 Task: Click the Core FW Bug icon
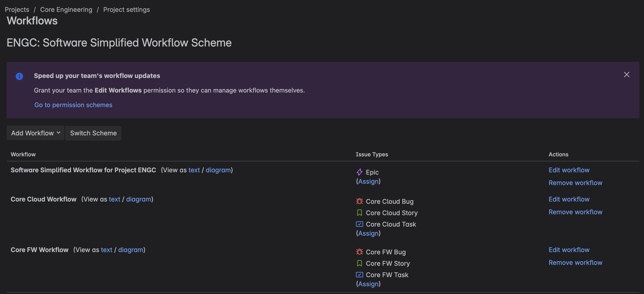(359, 252)
